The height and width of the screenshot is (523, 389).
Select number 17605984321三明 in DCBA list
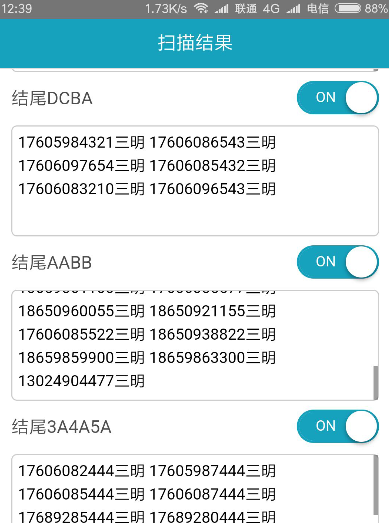pos(81,142)
